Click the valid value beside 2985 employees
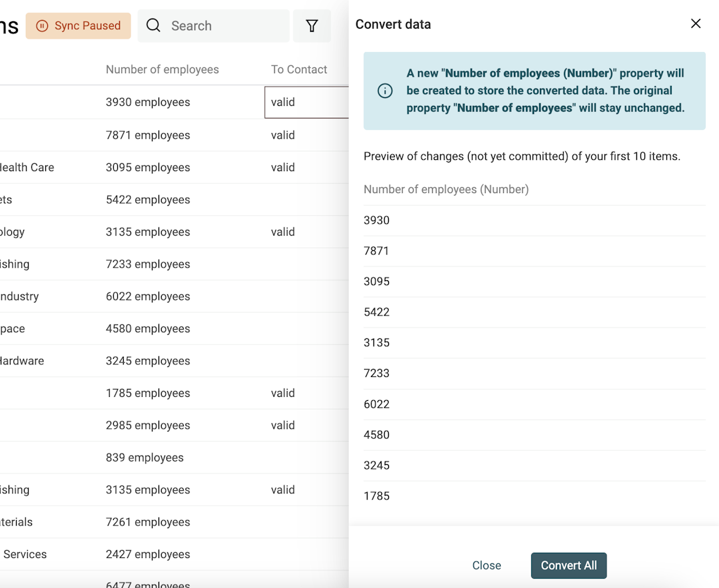719x588 pixels. click(283, 425)
